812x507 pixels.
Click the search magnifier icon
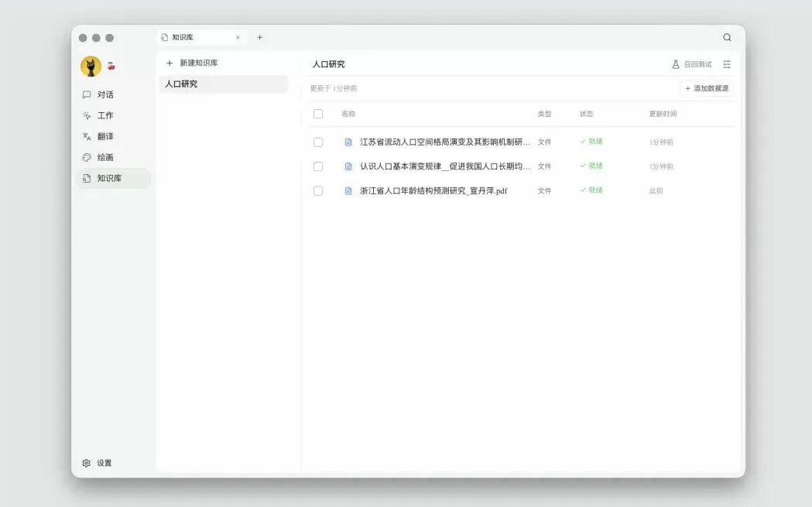pos(727,37)
